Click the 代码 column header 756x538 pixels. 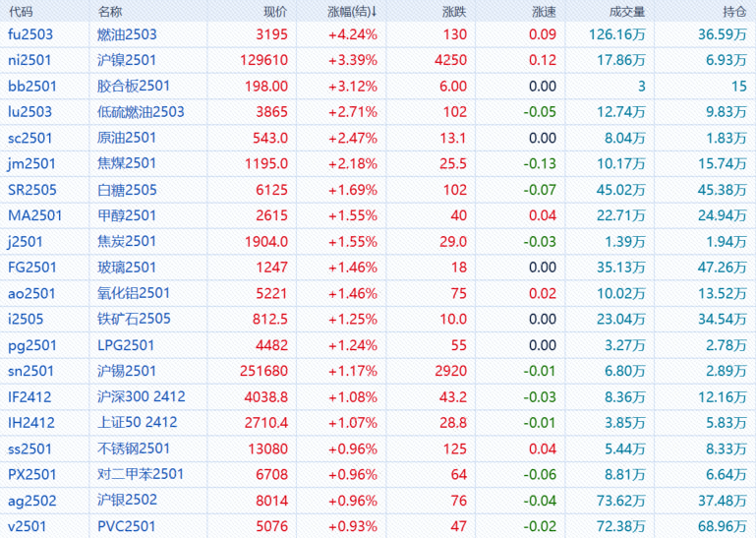[21, 12]
